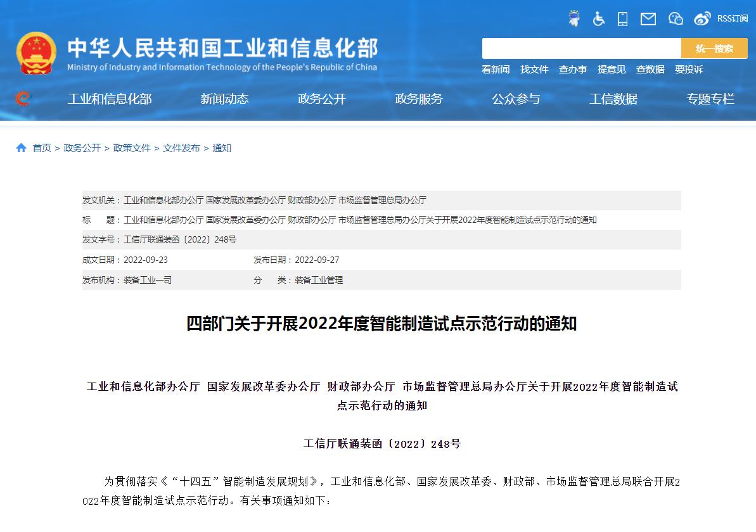Click the ministry name title text

pyautogui.click(x=222, y=47)
